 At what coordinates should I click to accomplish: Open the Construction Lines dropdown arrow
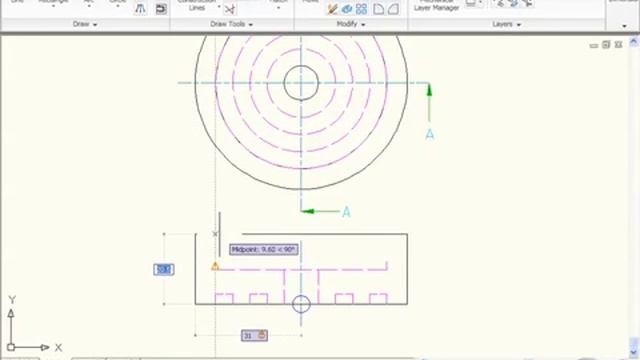(219, 7)
